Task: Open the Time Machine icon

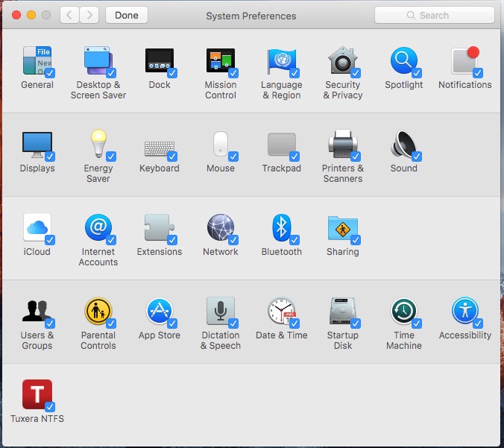Action: (403, 312)
